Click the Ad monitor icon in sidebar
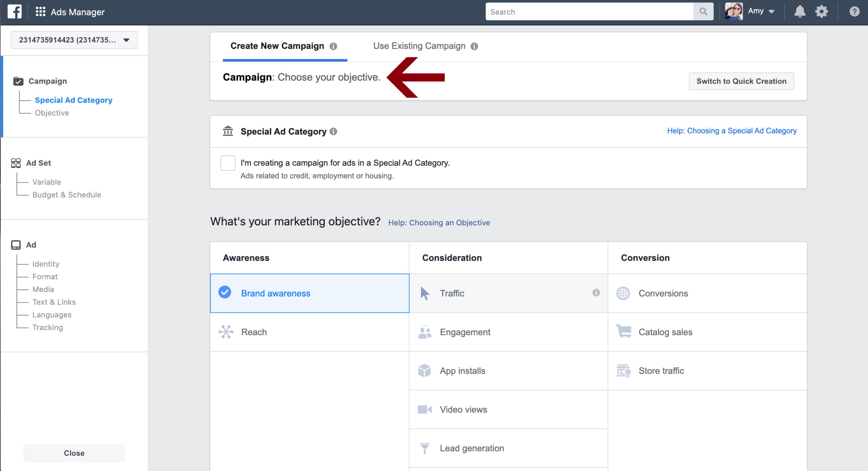 16,245
